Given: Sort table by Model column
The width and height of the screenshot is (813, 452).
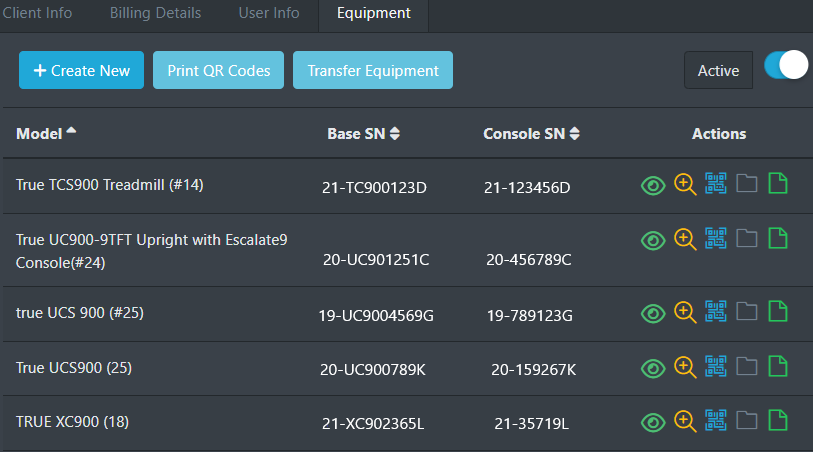Looking at the screenshot, I should (x=46, y=133).
